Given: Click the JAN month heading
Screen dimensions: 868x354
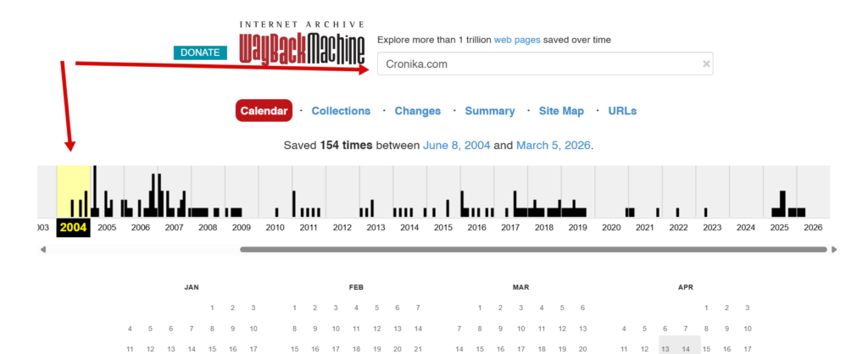Looking at the screenshot, I should tap(192, 288).
